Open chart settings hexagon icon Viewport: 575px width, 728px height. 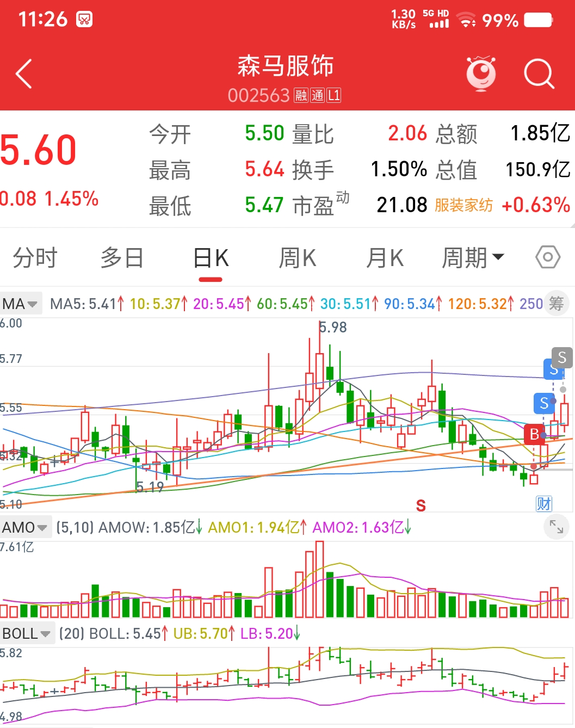(548, 257)
